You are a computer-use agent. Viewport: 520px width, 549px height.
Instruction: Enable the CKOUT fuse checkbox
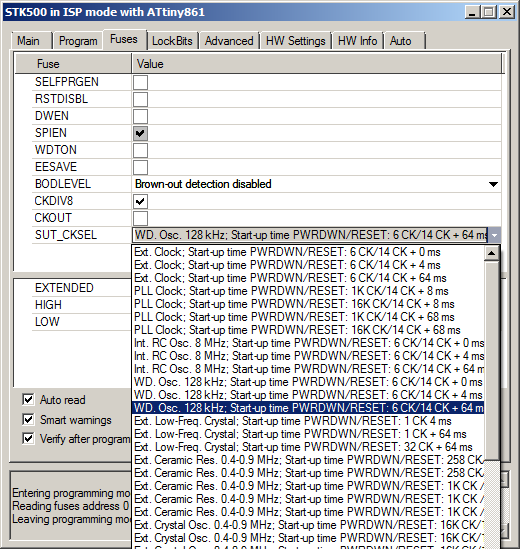(140, 218)
